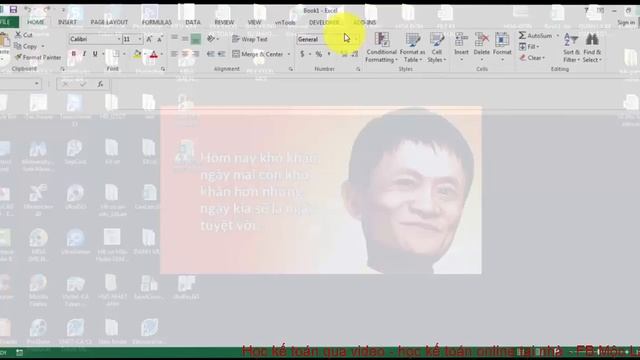The image size is (640, 360).
Task: Increase font size with the larger A icon
Action: pos(149,39)
